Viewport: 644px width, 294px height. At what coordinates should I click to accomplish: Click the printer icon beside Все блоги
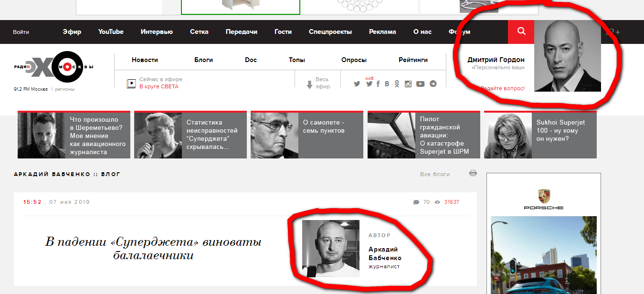point(473,173)
